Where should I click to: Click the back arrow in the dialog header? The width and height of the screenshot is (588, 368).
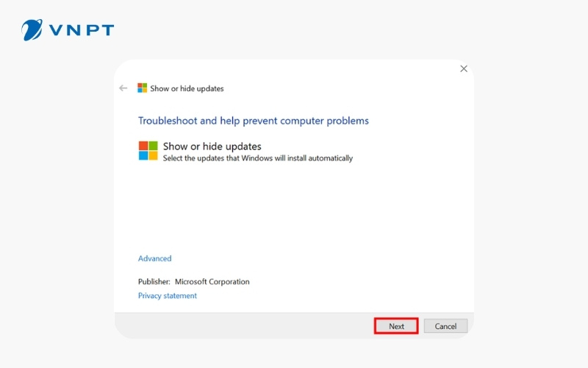[123, 88]
